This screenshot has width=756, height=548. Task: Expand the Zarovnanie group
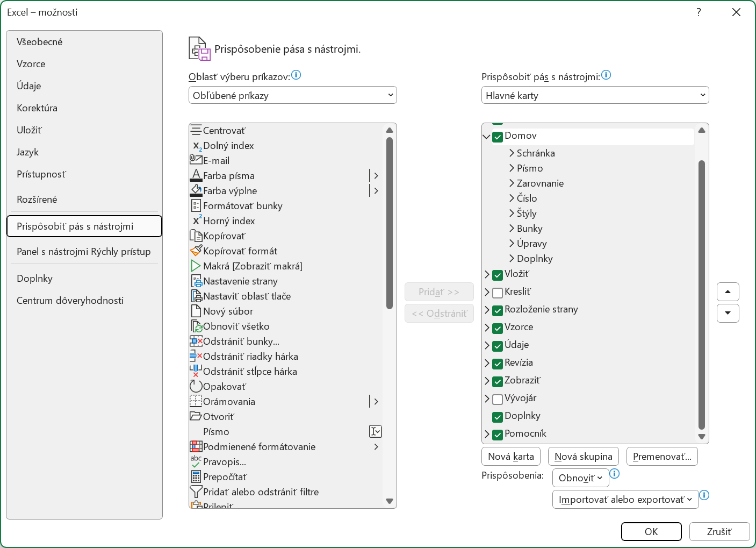click(512, 183)
